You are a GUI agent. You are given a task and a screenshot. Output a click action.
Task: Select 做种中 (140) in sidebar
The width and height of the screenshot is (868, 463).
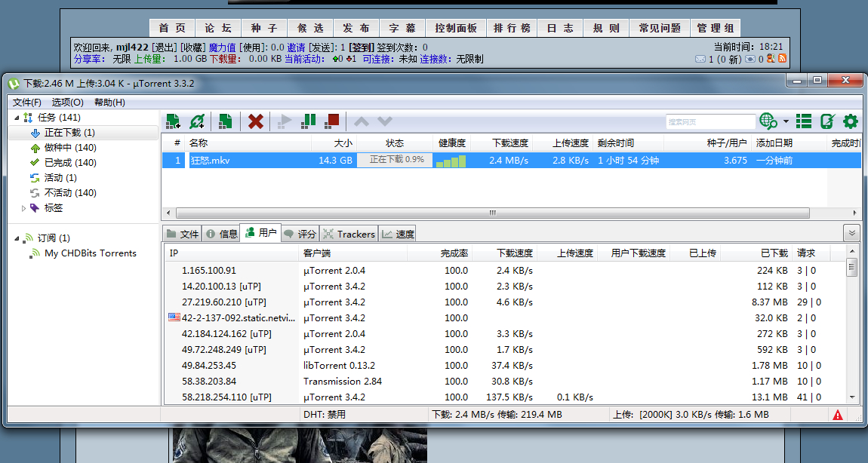70,148
